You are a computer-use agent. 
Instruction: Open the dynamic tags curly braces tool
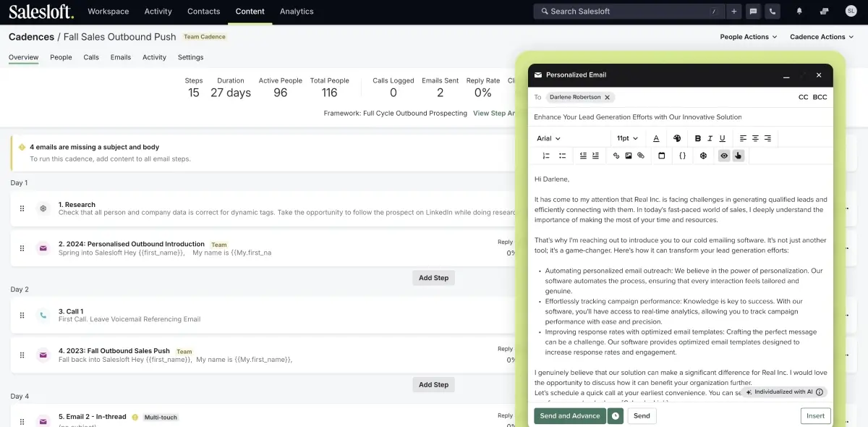tap(682, 156)
